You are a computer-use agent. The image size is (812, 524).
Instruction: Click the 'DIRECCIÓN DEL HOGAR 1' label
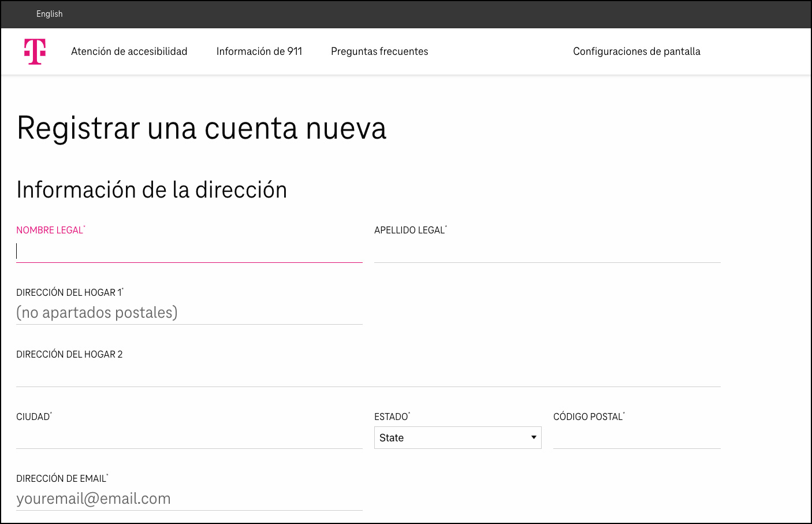pos(70,292)
